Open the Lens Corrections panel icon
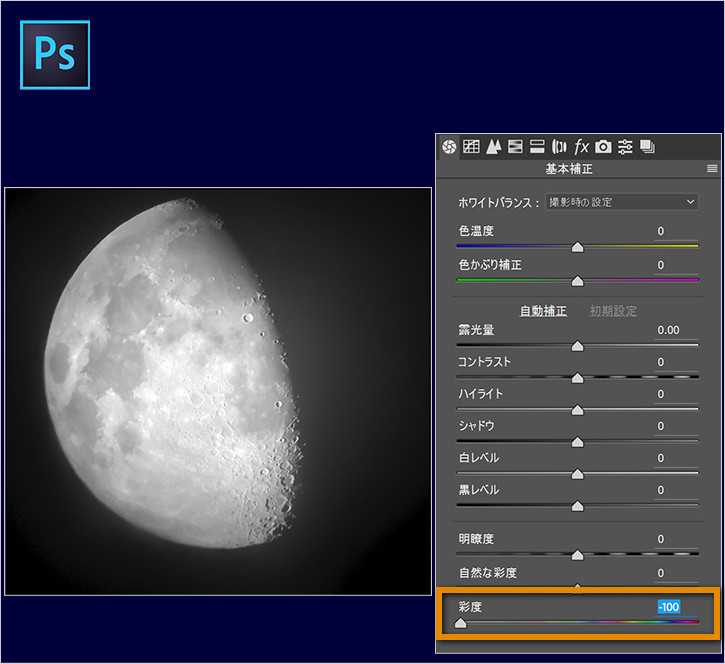The height and width of the screenshot is (664, 725). point(559,147)
